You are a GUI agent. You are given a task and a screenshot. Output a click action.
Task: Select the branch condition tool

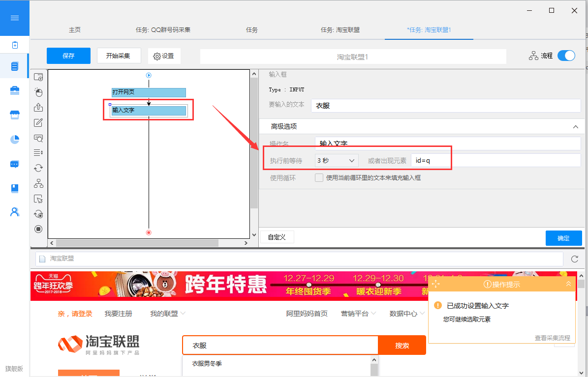click(38, 183)
